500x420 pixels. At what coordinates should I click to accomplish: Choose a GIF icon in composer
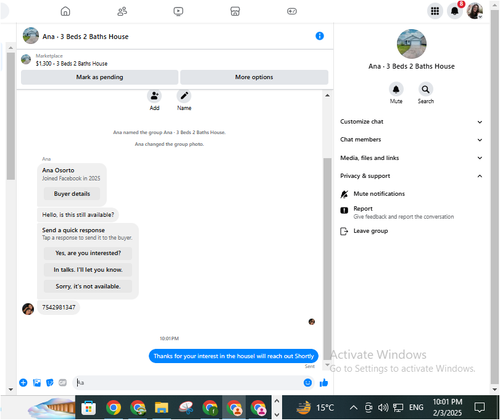click(x=63, y=383)
